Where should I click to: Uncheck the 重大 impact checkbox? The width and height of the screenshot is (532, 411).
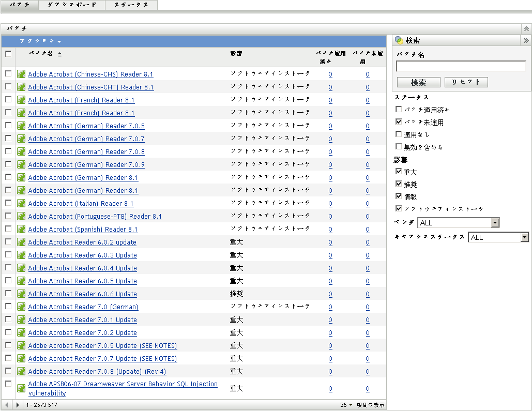point(399,171)
